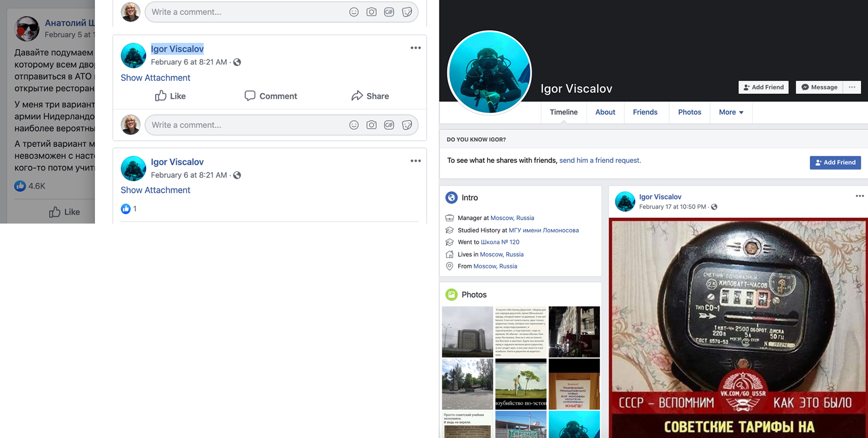Click the sticker icon in the top comment box

(407, 12)
